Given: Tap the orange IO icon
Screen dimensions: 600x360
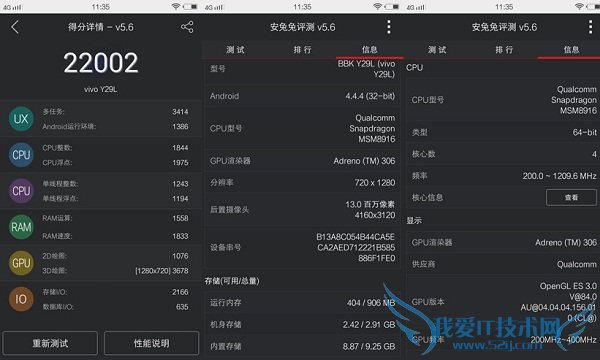Looking at the screenshot, I should pos(21,299).
